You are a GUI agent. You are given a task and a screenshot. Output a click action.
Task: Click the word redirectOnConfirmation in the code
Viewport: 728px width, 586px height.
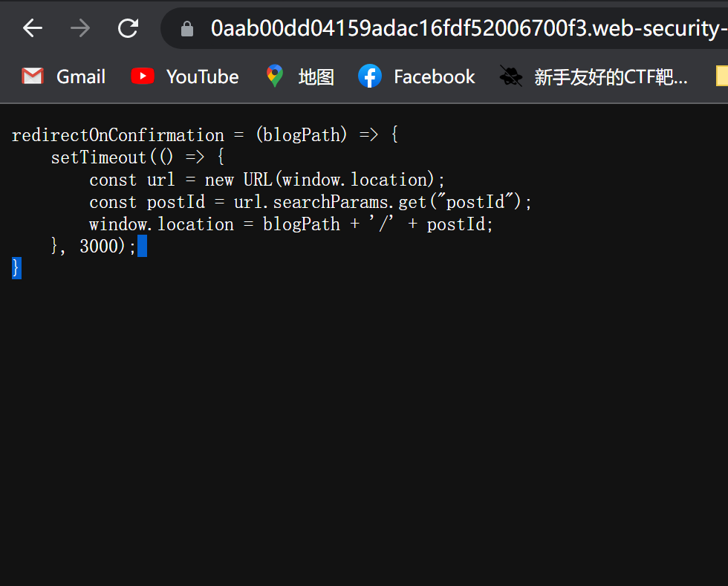tap(117, 134)
